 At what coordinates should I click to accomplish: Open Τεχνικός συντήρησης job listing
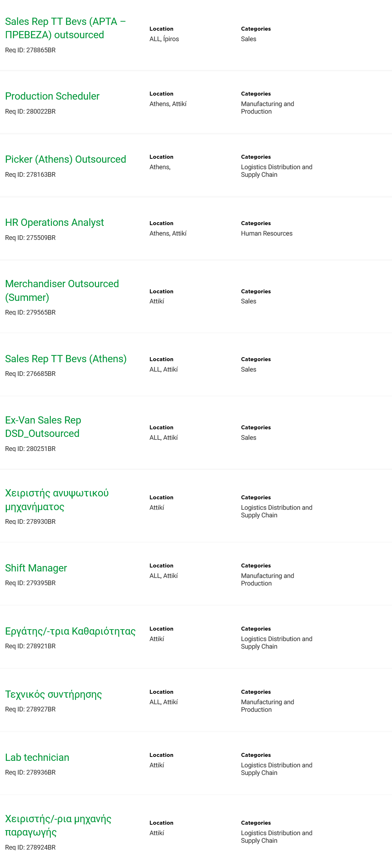pos(53,694)
